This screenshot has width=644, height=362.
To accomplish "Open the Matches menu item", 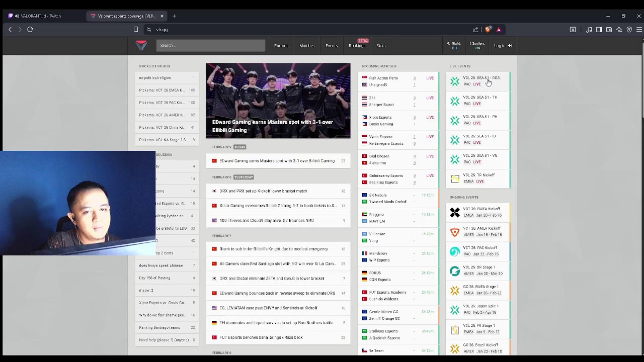I will [x=307, y=46].
